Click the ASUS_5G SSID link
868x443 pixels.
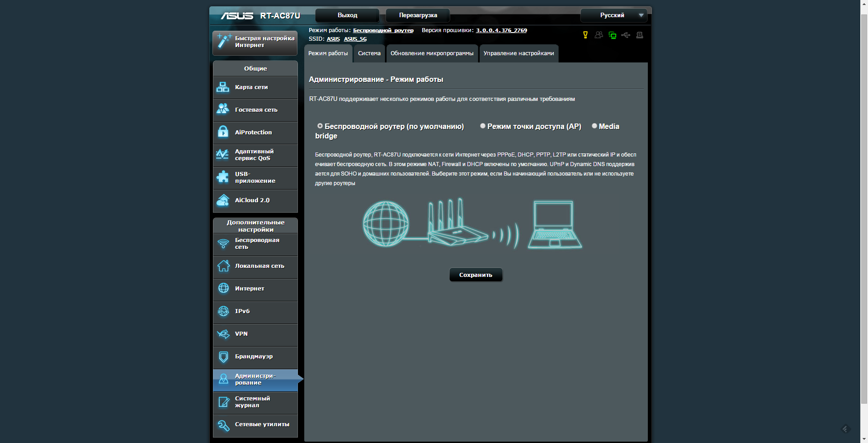355,39
